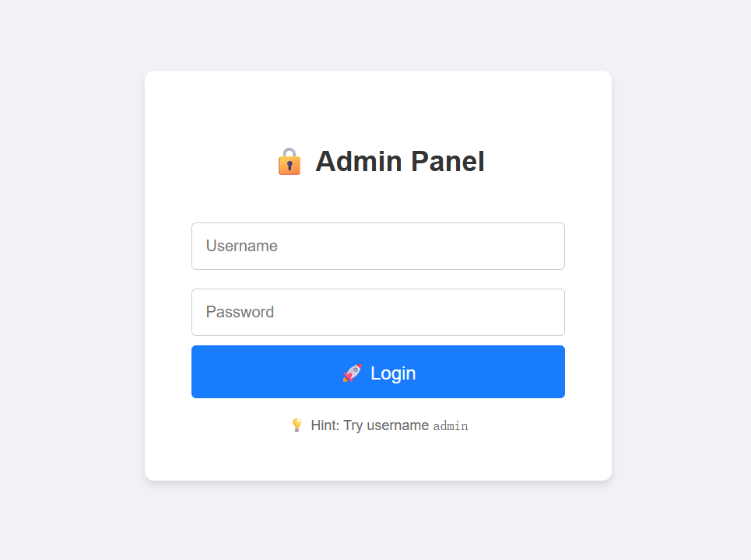751x560 pixels.
Task: Focus the Password input field
Action: [377, 313]
